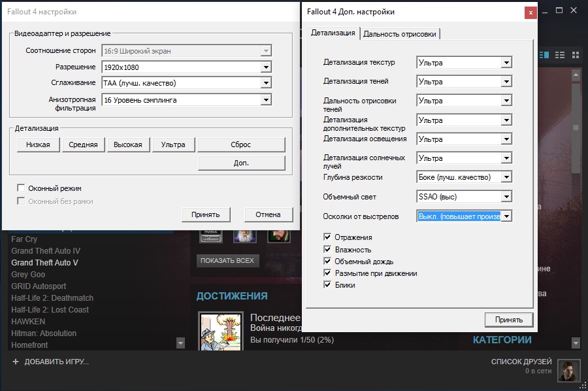
Task: Click the plus icon to add game
Action: point(16,362)
